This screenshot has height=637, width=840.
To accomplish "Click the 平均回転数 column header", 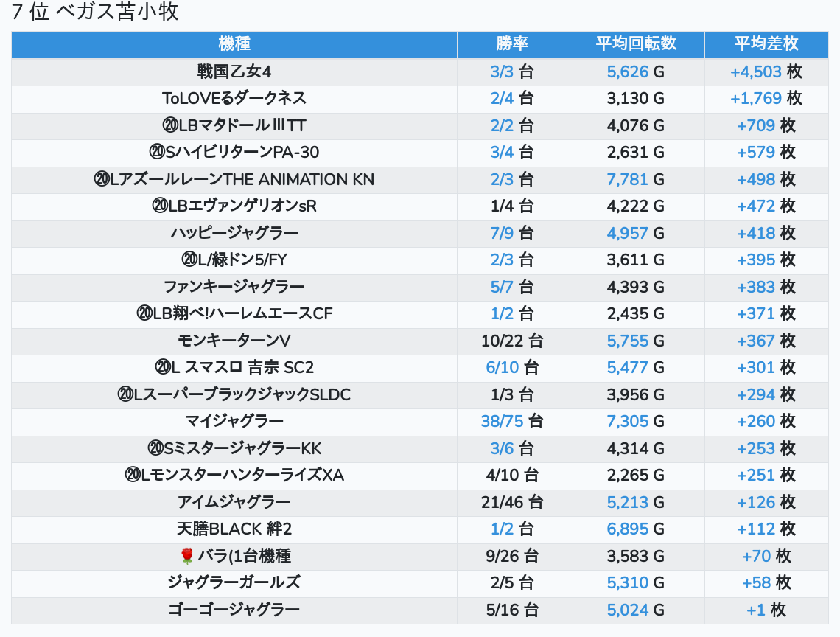I will point(636,44).
